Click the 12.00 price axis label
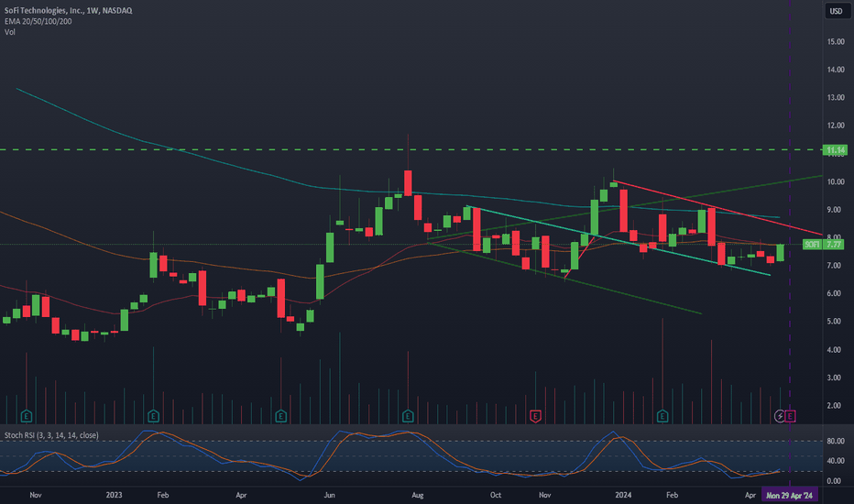Viewport: 854px width, 504px height. click(836, 126)
